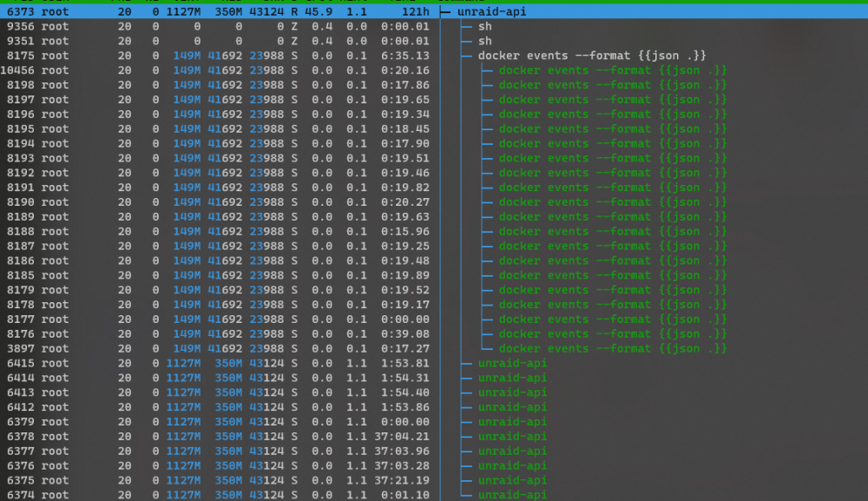The height and width of the screenshot is (501, 868).
Task: Click the 37:21.19 time value
Action: pos(401,480)
